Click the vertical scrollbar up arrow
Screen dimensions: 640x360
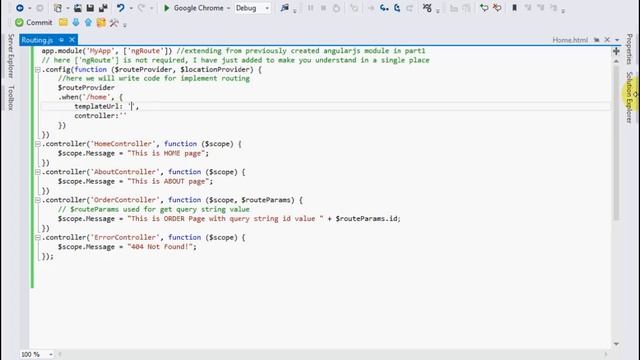tap(616, 61)
